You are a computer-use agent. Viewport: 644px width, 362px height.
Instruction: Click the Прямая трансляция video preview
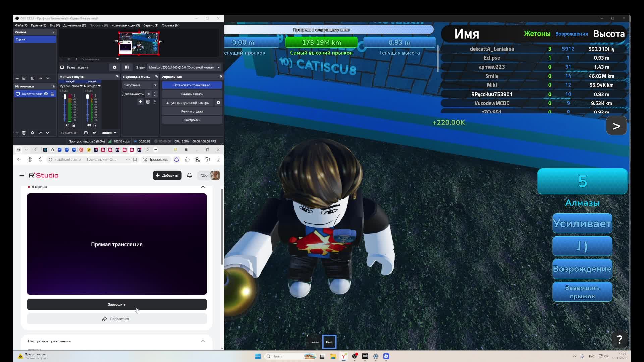pos(117,244)
